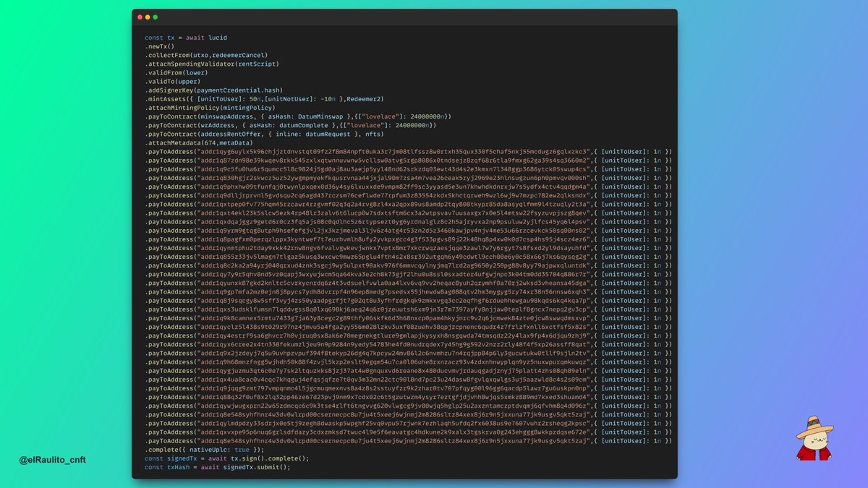This screenshot has width=868, height=488.
Task: Click the ".collectFrom(utxo,redeemerCancel)" line
Action: tap(206, 55)
